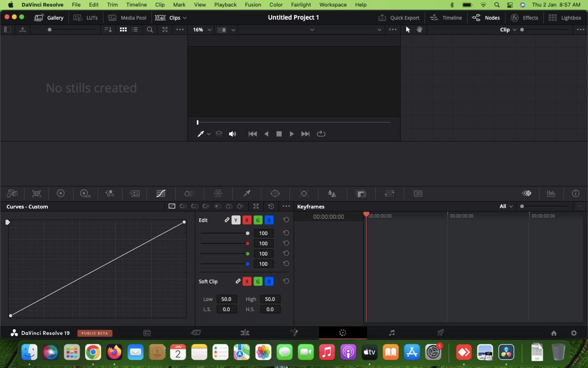Open Curves palette options ellipsis
This screenshot has height=368, width=588.
point(286,207)
